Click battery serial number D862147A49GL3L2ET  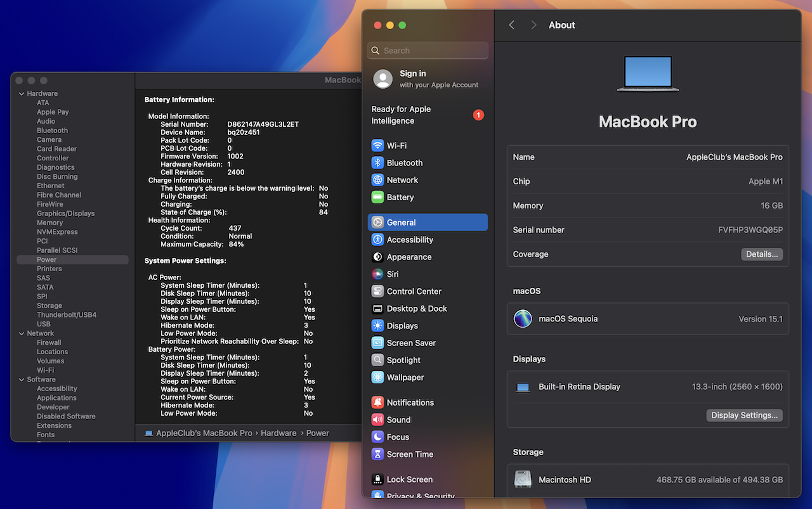click(x=263, y=124)
